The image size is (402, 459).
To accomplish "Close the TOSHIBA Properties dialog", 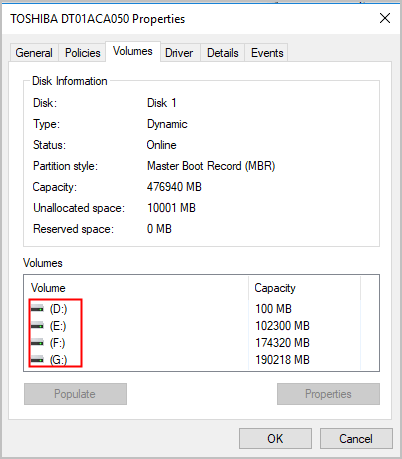I will click(385, 18).
